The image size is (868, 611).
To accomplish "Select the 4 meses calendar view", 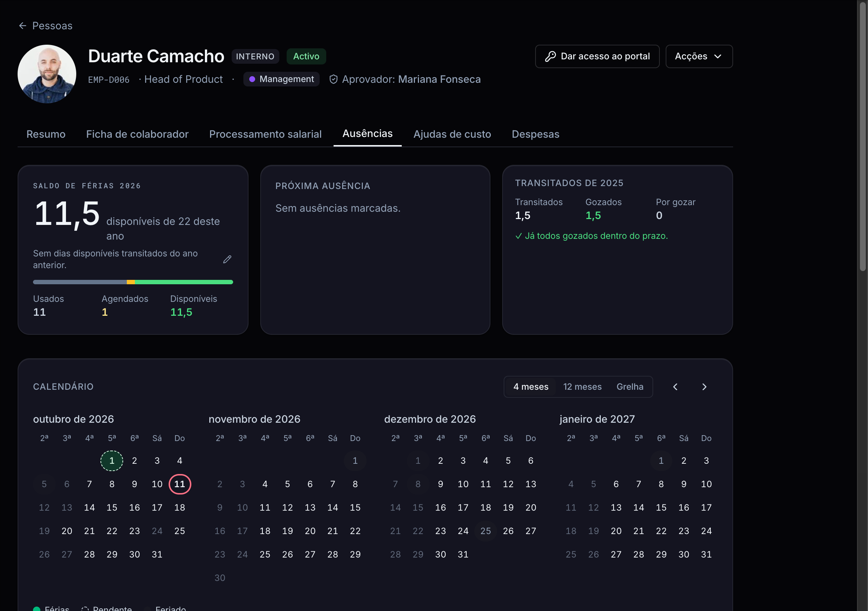I will tap(531, 386).
